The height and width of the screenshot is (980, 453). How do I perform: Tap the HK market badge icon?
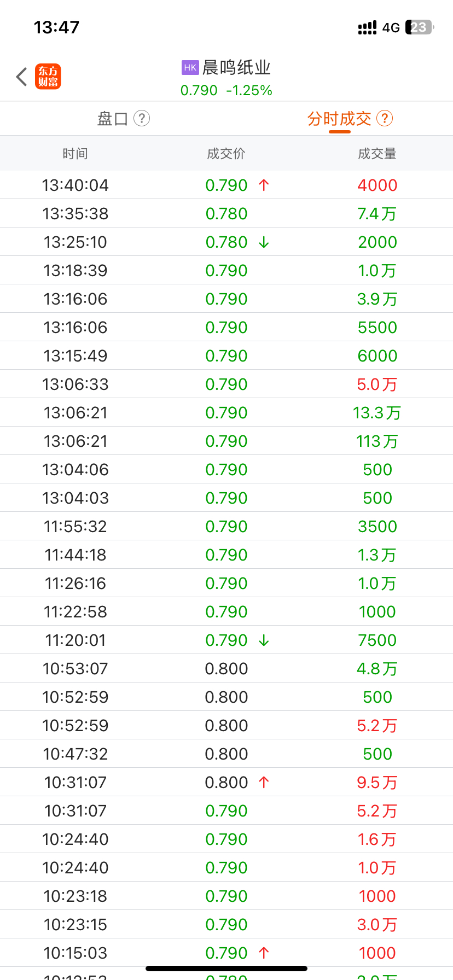tap(190, 68)
